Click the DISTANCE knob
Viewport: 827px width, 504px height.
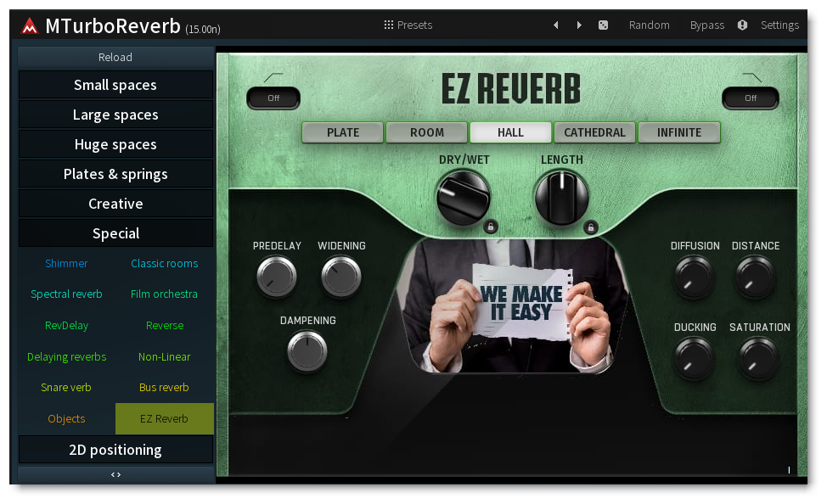pyautogui.click(x=755, y=277)
